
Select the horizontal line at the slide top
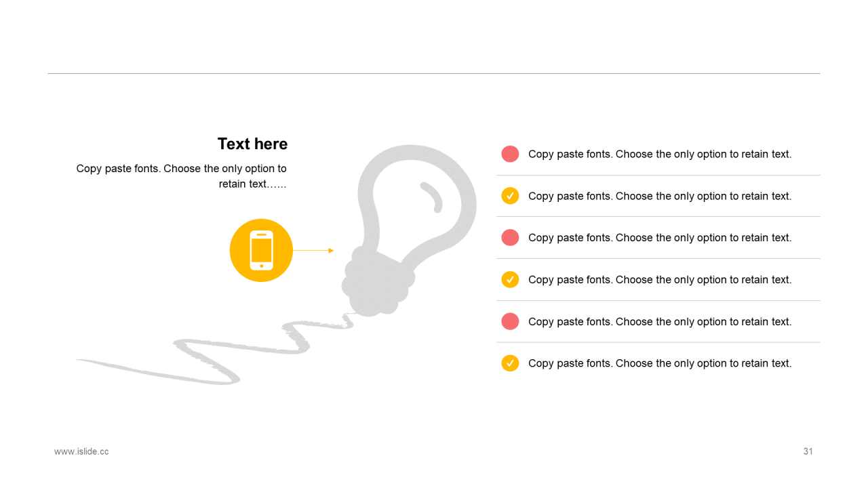coord(434,73)
